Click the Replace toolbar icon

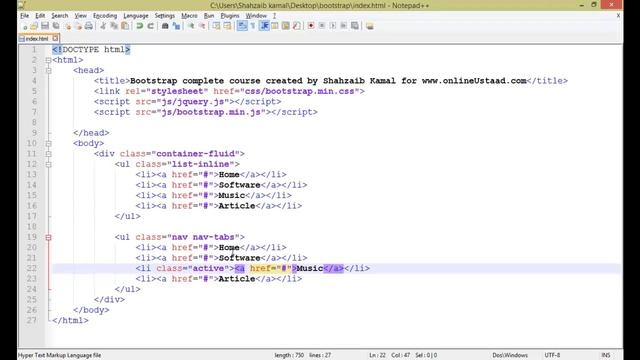coord(176,26)
